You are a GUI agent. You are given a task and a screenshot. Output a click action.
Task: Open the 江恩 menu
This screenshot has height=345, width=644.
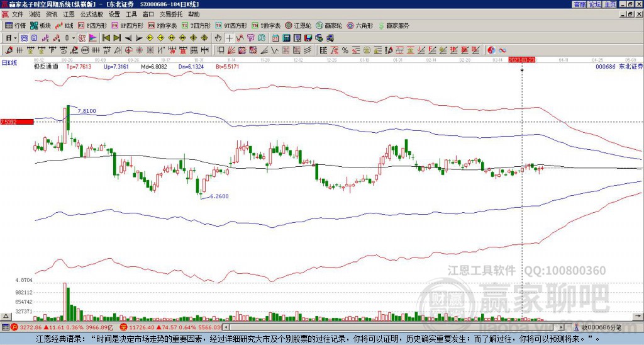[69, 14]
